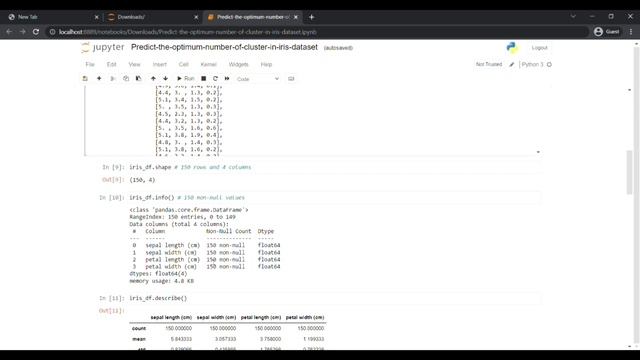Click the Logout button

pos(539,48)
